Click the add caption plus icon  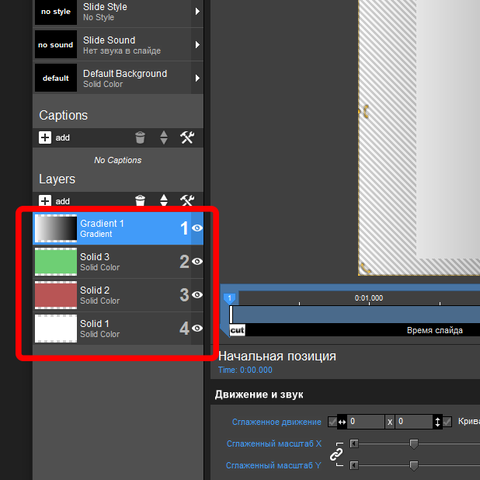point(45,138)
